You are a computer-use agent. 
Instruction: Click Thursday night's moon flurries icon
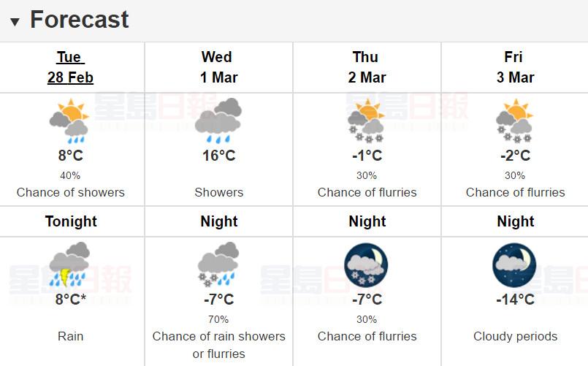(367, 264)
